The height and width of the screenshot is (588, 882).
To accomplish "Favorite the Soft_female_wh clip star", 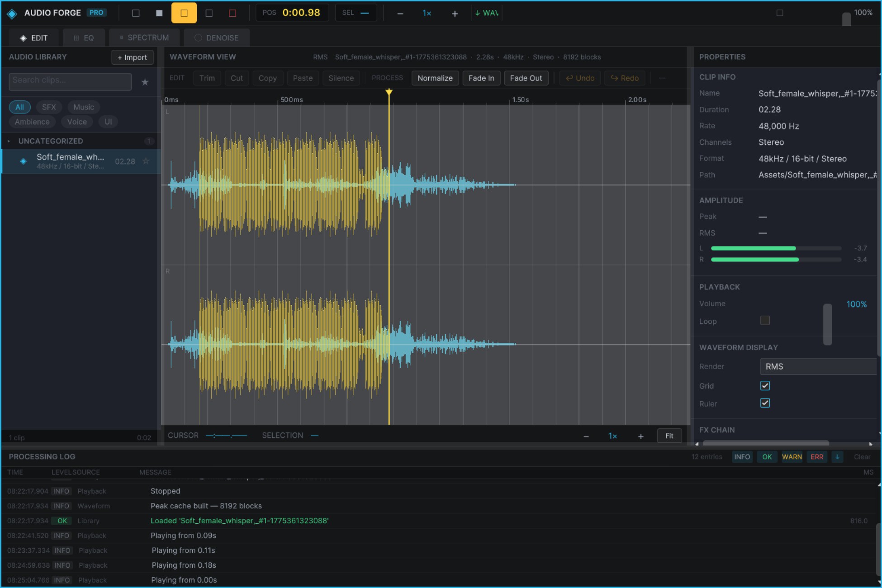I will point(146,161).
